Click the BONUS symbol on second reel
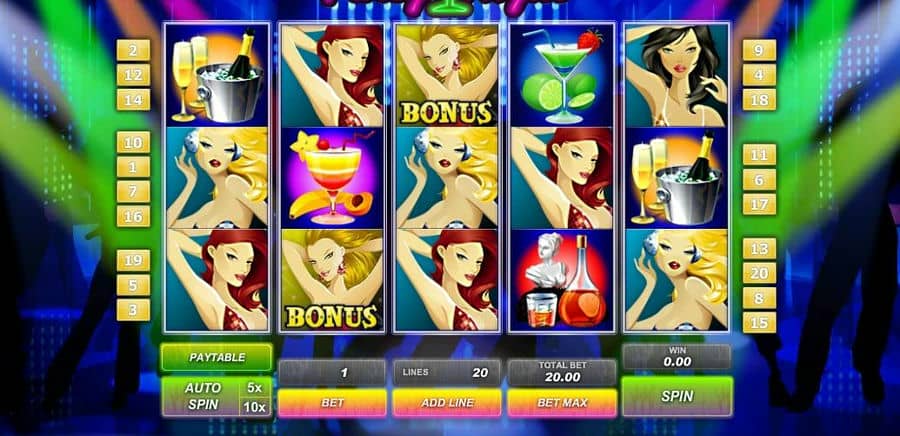 [x=332, y=280]
